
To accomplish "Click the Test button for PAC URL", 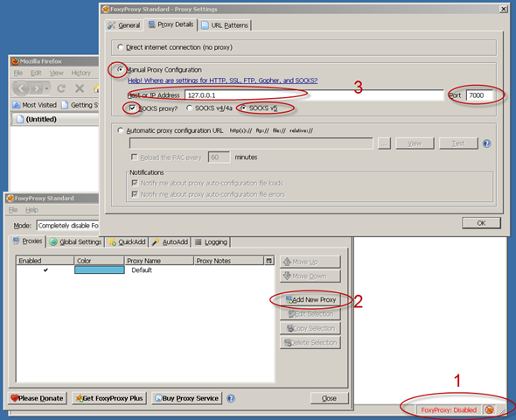I will pyautogui.click(x=458, y=143).
